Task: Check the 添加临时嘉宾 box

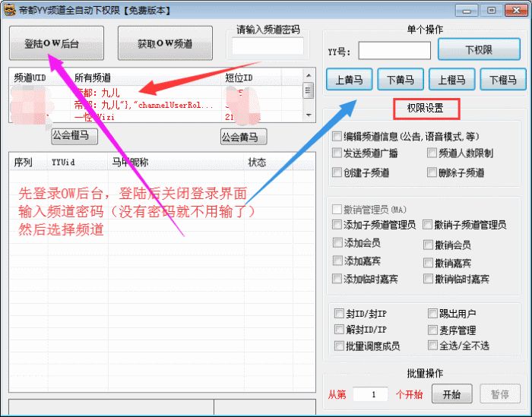Action: tap(337, 279)
